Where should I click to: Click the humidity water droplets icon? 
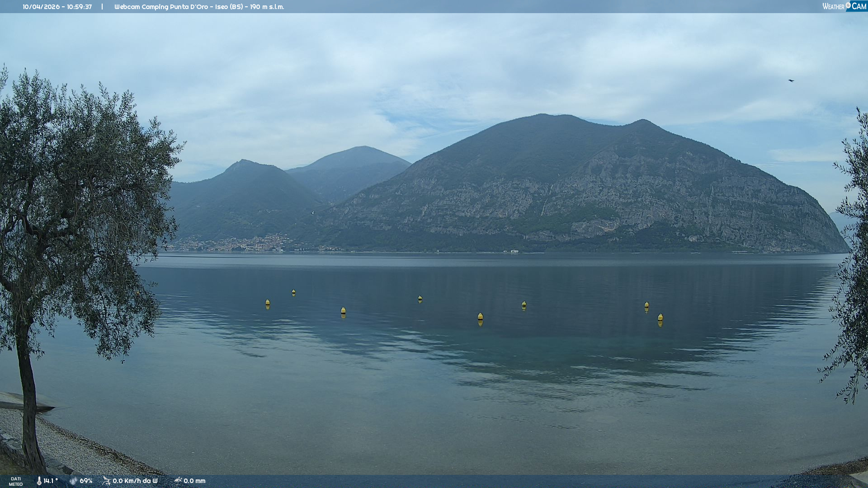click(x=73, y=481)
